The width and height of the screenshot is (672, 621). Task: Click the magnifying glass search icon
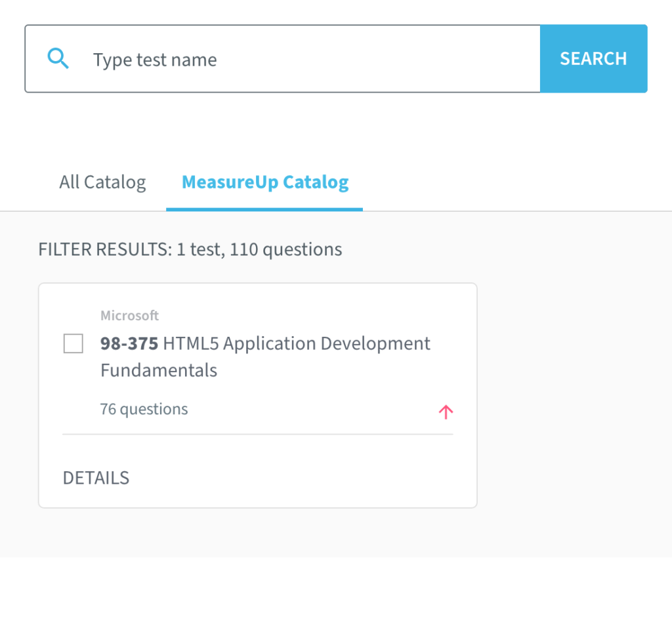(58, 58)
